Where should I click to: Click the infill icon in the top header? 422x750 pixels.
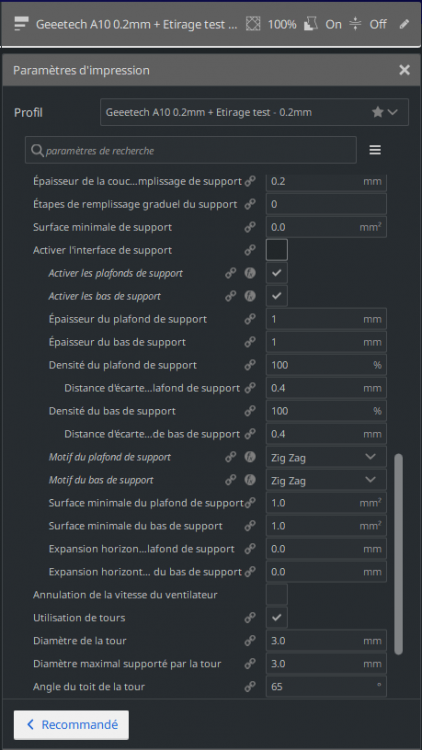[x=252, y=24]
